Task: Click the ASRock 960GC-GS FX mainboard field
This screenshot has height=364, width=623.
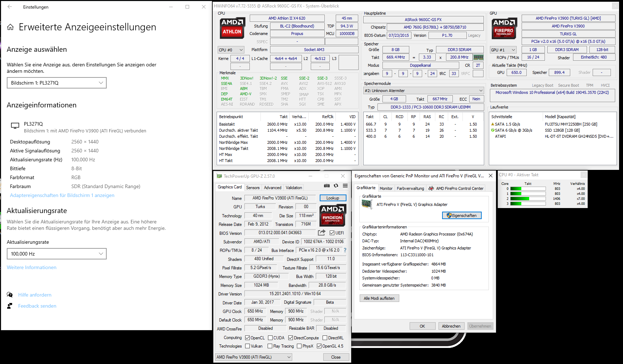Action: (x=423, y=20)
